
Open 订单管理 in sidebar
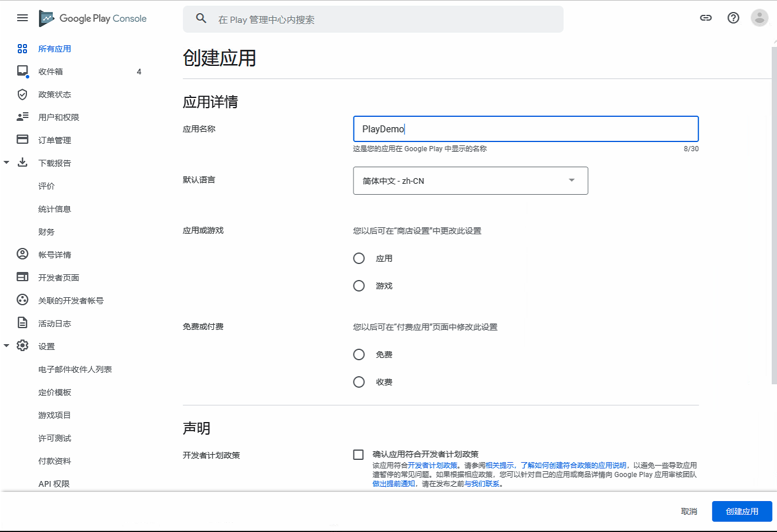point(54,140)
